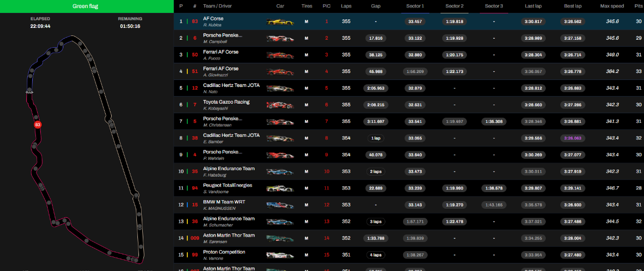Image resolution: width=644 pixels, height=271 pixels.
Task: Click the BMW M Team WRT car icon
Action: click(280, 205)
